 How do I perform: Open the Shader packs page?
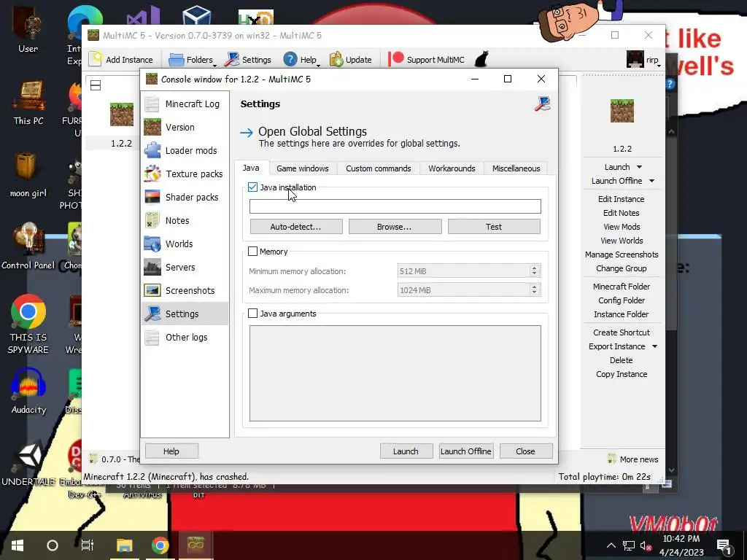click(185, 197)
